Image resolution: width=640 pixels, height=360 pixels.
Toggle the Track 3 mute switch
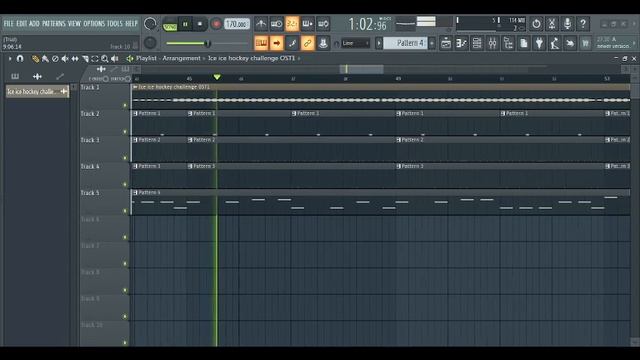[125, 158]
